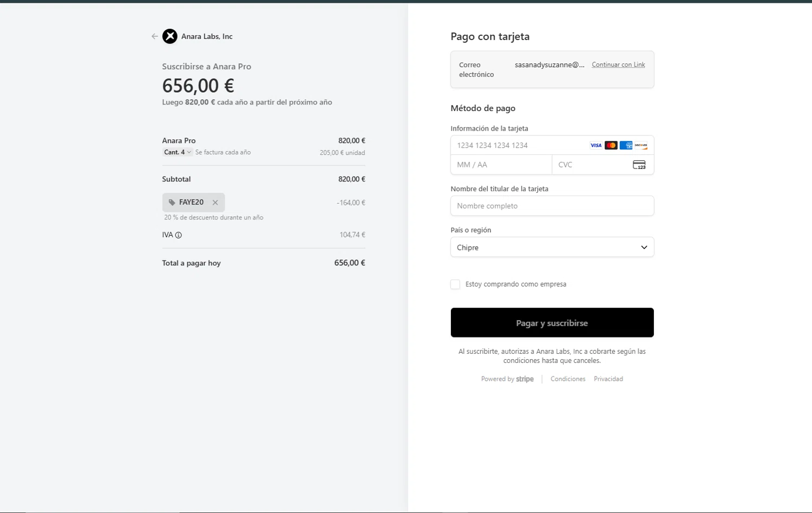Click the -164,00 € discount amount
812x513 pixels.
click(351, 203)
